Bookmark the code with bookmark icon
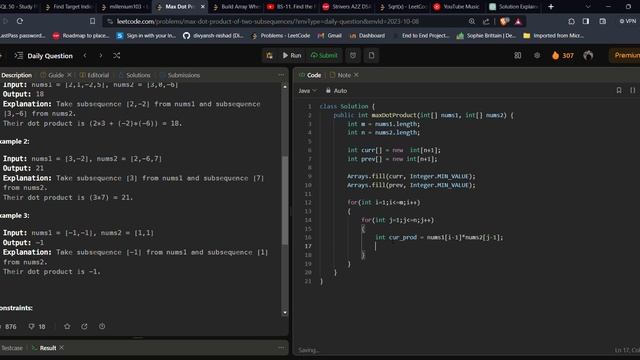 pos(619,90)
